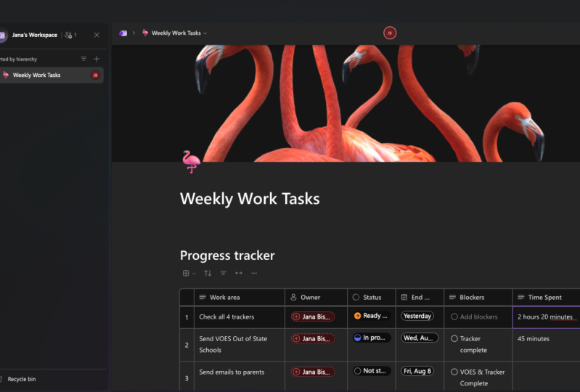Click the Loop workspace breadcrumb icon
Viewport: 580px width, 392px height.
click(123, 33)
